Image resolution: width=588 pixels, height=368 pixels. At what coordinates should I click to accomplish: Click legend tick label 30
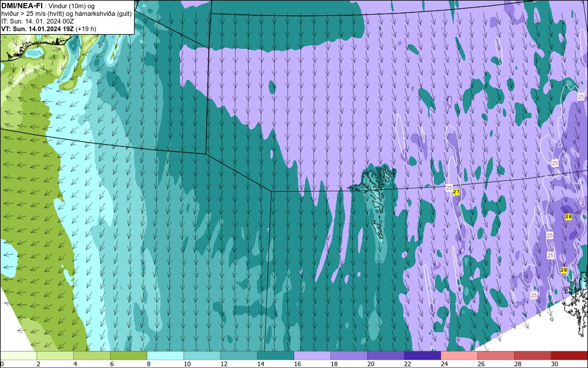554,364
